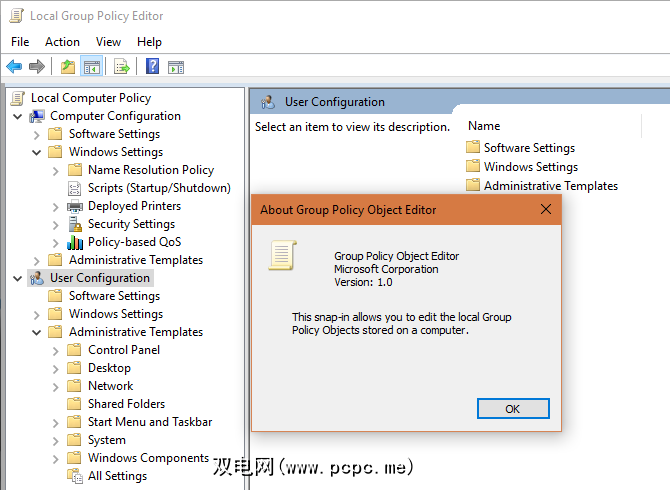The image size is (670, 490).
Task: Expand the Deployed Printers node
Action: (x=56, y=207)
